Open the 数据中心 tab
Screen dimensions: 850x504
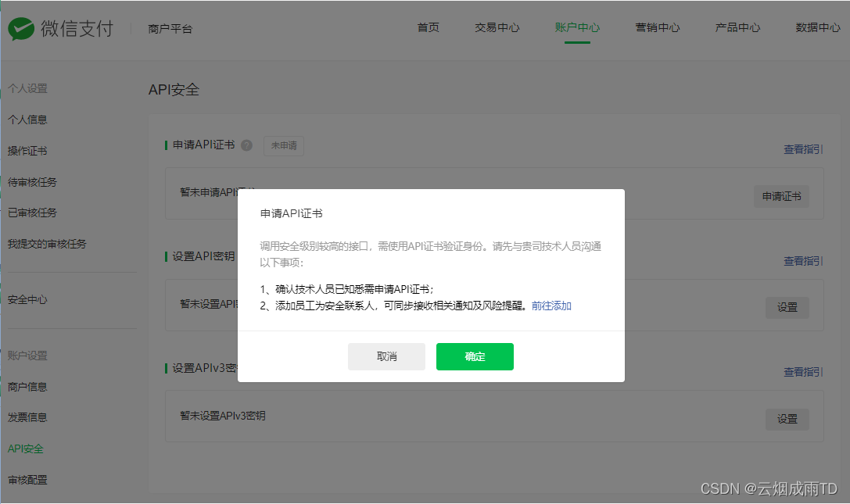(x=818, y=27)
